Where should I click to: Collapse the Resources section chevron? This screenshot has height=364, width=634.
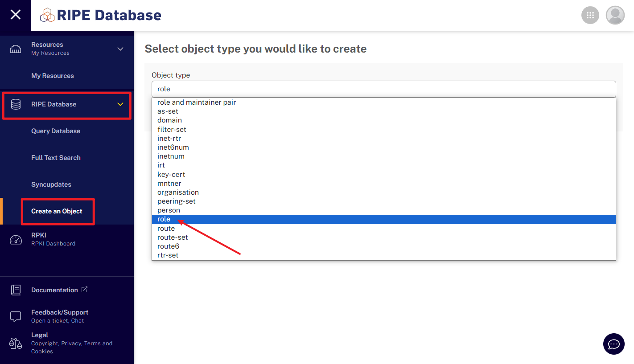pos(120,49)
